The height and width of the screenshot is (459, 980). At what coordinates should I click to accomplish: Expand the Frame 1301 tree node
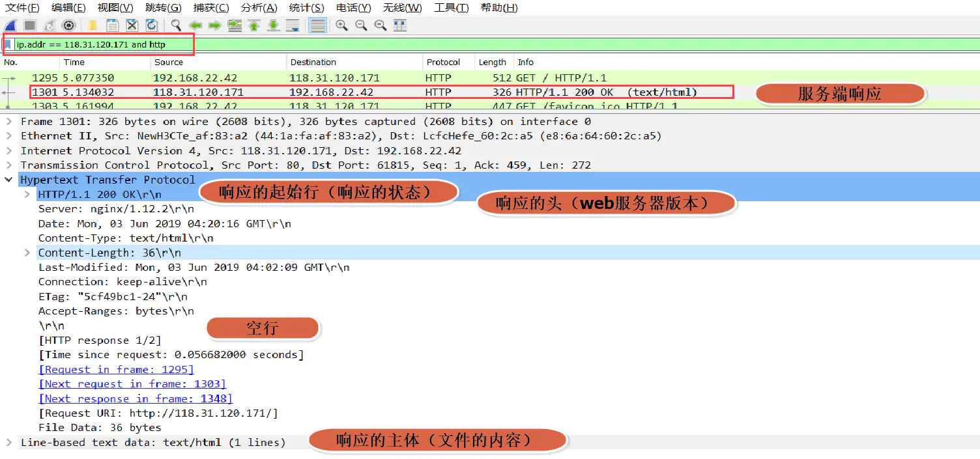[x=8, y=122]
